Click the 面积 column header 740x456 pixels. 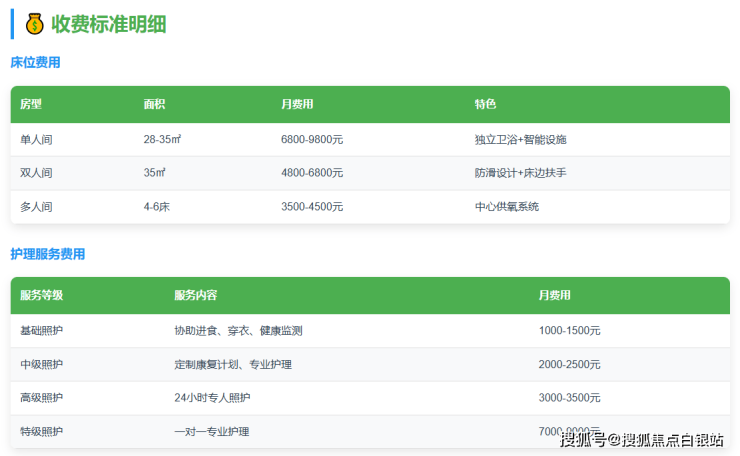tap(154, 104)
